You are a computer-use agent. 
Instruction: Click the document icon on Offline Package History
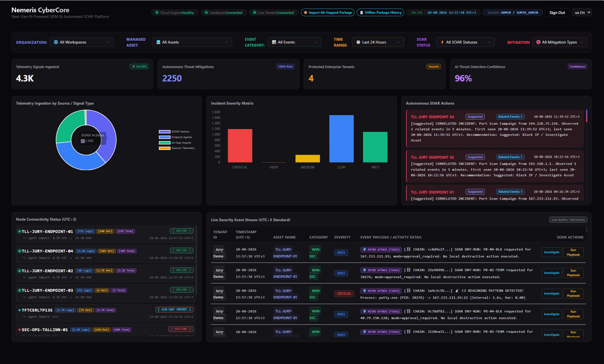tap(362, 13)
